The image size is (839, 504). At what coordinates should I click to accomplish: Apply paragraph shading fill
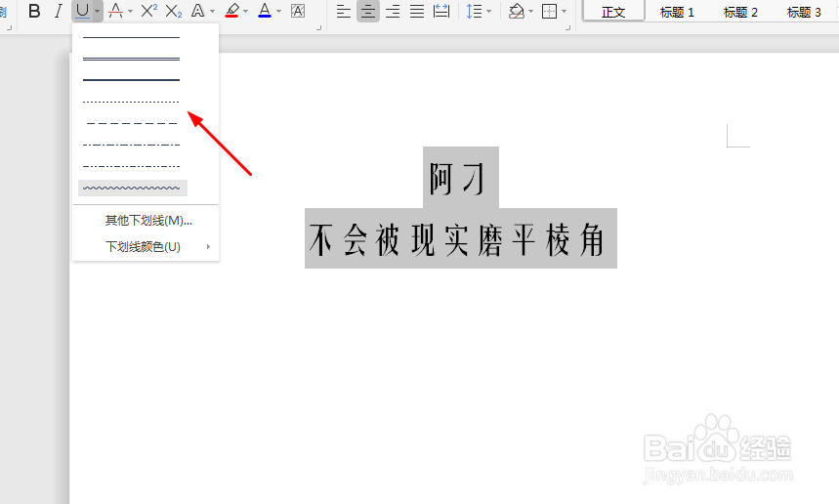click(x=517, y=11)
